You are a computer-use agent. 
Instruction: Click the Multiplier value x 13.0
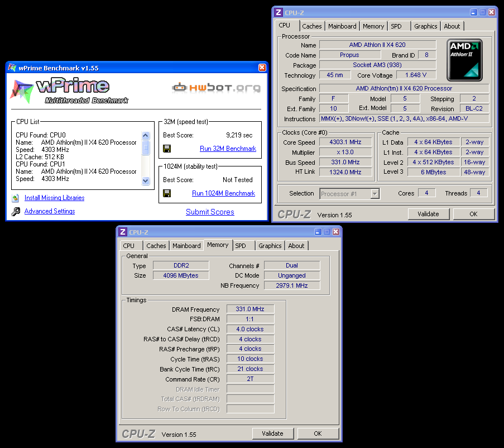coord(345,152)
